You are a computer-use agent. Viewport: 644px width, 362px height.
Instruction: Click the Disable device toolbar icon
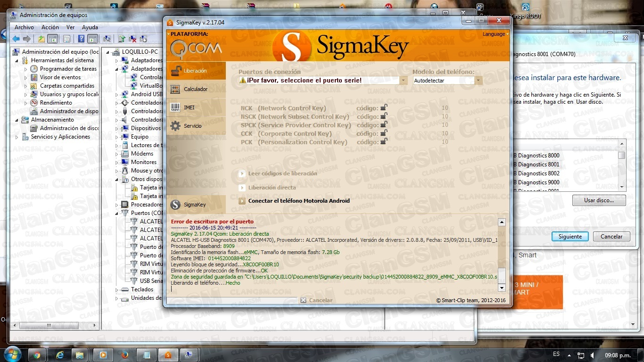pos(143,39)
